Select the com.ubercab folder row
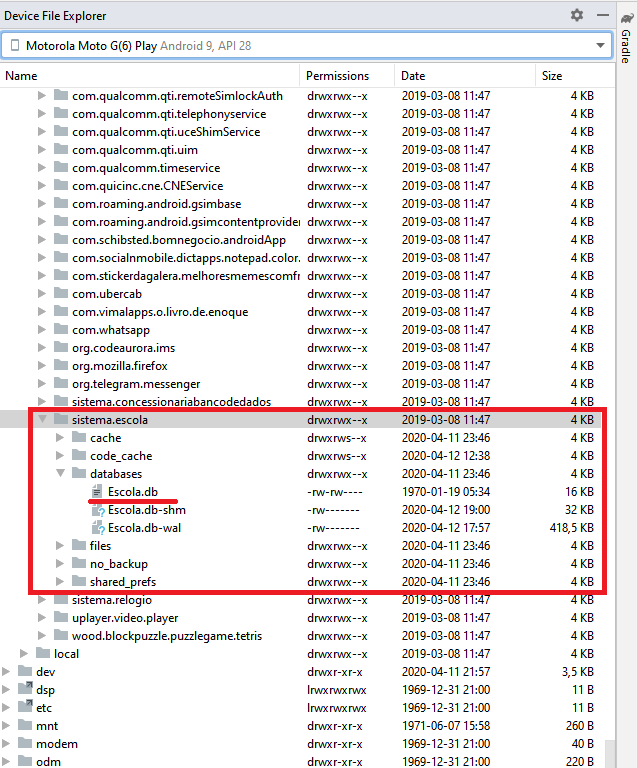 point(307,294)
